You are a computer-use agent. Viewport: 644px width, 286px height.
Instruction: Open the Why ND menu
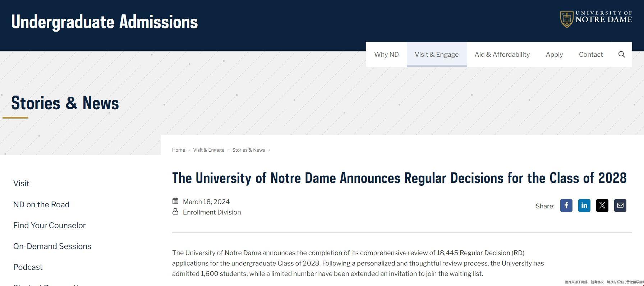pyautogui.click(x=386, y=54)
